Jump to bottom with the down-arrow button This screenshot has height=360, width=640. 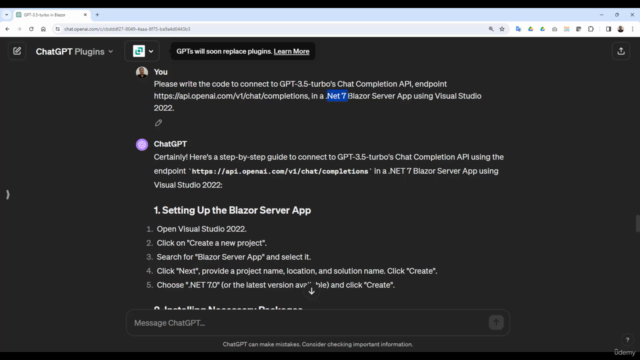pyautogui.click(x=311, y=291)
